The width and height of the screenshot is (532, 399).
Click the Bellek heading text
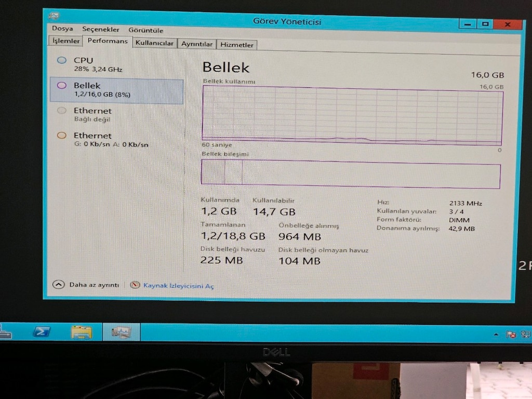tap(226, 68)
